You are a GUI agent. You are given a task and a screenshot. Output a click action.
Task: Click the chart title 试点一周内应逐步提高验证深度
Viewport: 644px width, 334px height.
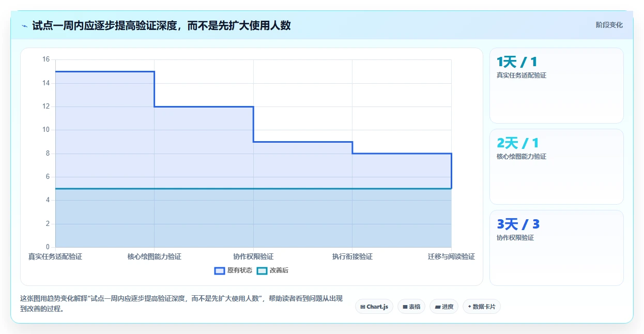tap(161, 25)
